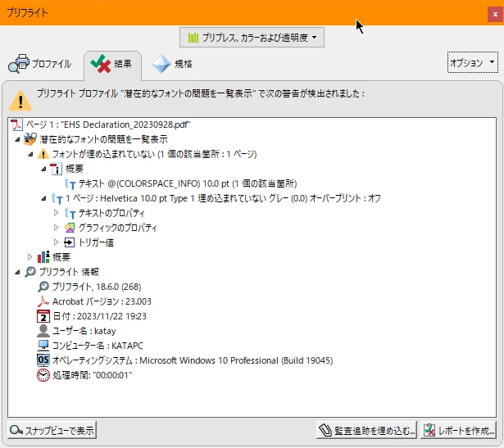Select ユーザー名 : katay row
This screenshot has height=448, width=504.
click(x=84, y=331)
